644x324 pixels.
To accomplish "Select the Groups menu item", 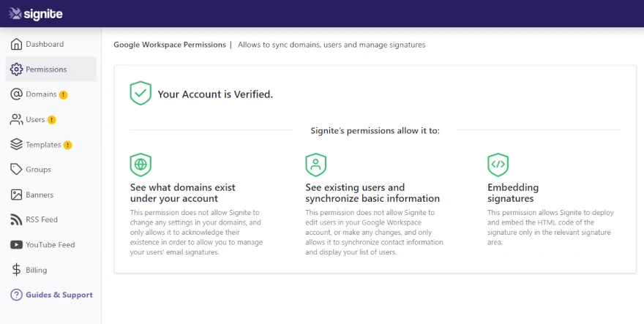I will coord(51,169).
